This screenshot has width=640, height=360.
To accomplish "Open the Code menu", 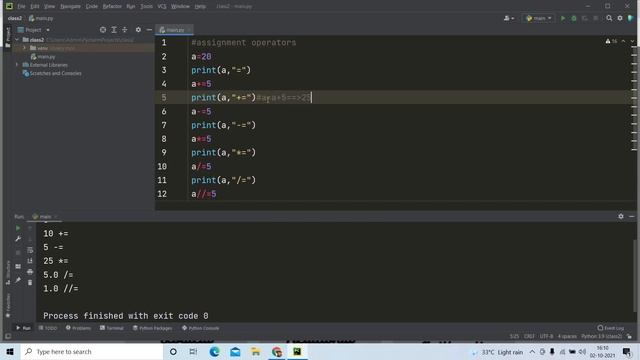I will [x=91, y=7].
